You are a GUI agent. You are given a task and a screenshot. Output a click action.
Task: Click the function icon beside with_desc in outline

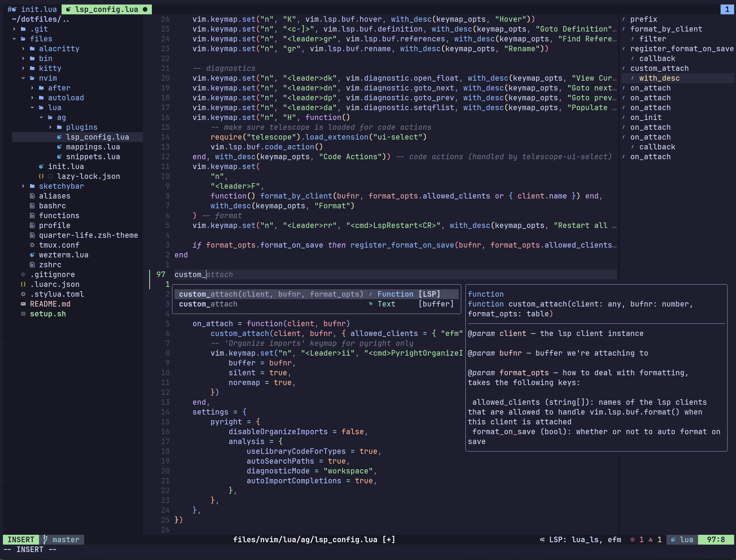[x=632, y=78]
